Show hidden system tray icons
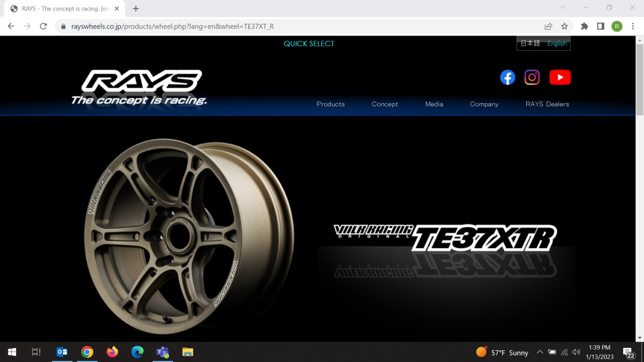644x362 pixels. (540, 352)
